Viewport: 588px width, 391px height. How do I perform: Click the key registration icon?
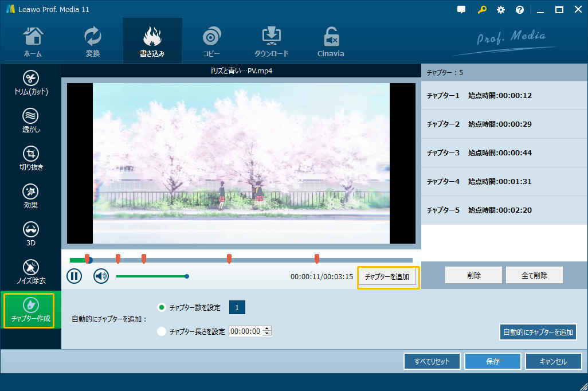click(x=482, y=10)
